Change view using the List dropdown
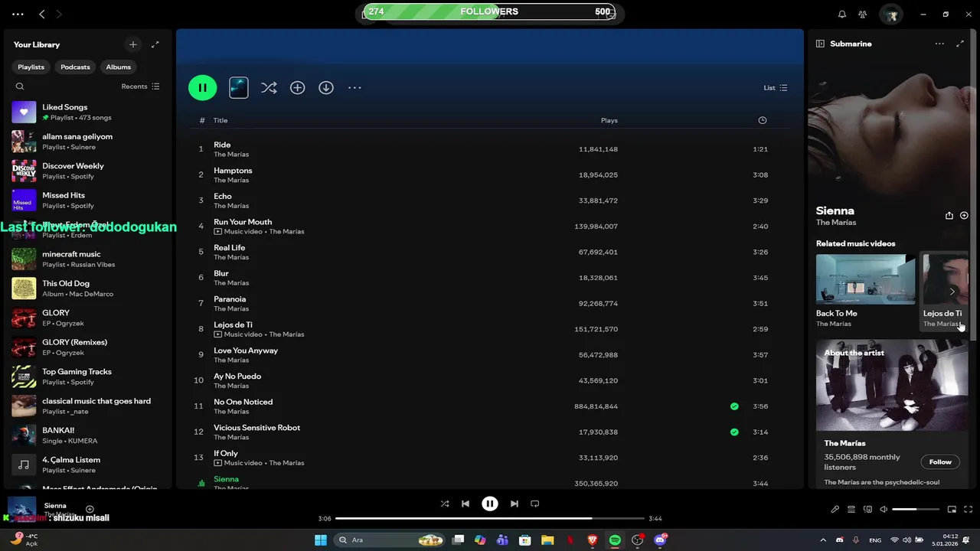980x551 pixels. [x=776, y=88]
